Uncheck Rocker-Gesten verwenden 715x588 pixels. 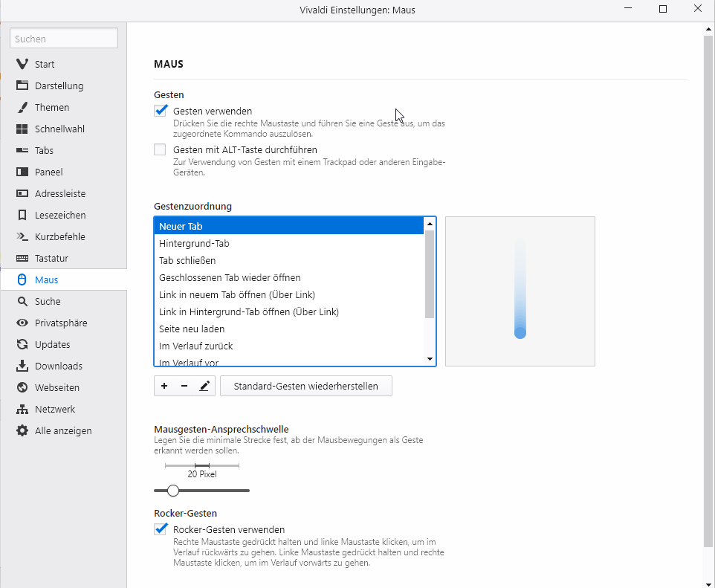160,529
